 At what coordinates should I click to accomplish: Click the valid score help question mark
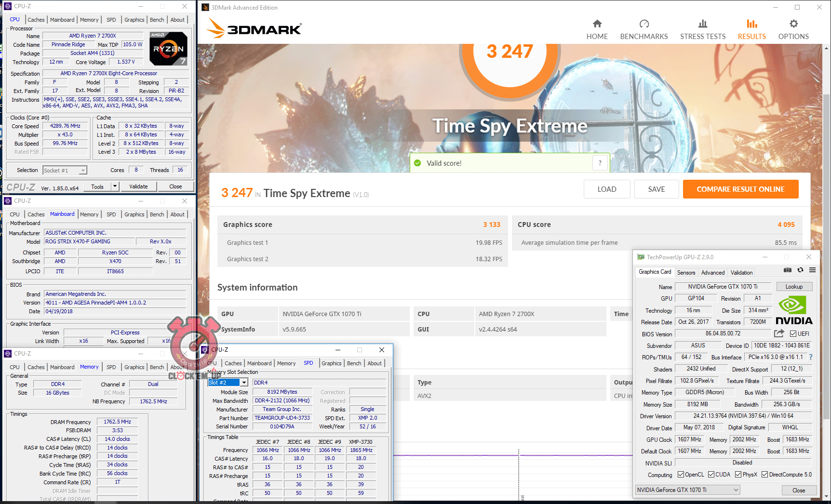[x=600, y=163]
